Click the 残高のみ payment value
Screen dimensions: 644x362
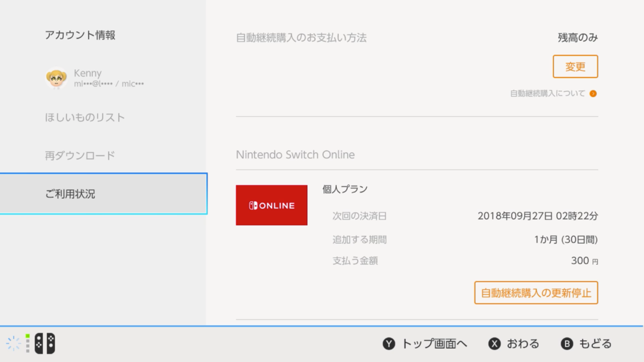[577, 38]
